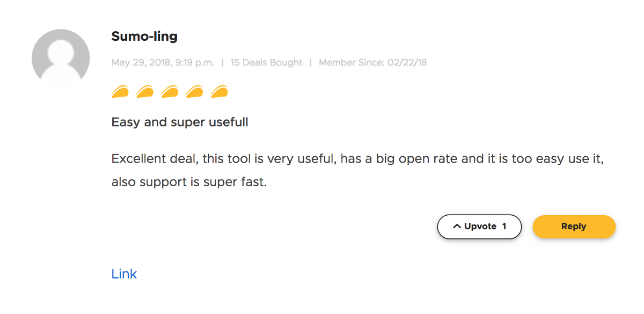Image resolution: width=644 pixels, height=314 pixels.
Task: Click the second taco rating icon
Action: 145,92
